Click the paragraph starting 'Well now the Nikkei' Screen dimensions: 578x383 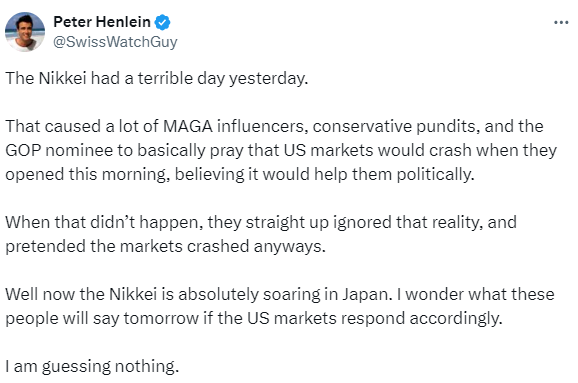(280, 306)
